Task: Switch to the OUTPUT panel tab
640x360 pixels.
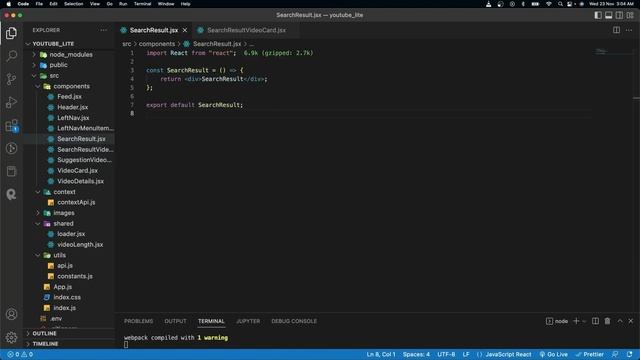Action: 176,321
